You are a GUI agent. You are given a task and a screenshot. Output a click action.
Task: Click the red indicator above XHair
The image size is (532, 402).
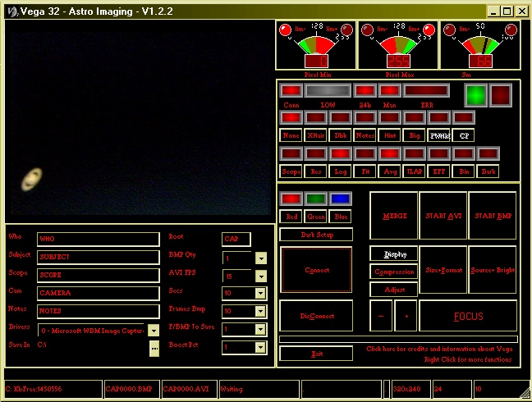(x=315, y=117)
